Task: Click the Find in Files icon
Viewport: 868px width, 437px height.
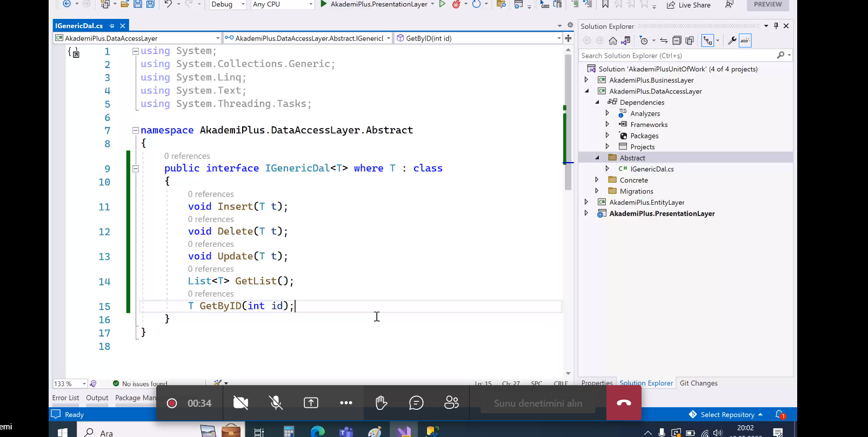Action: click(x=501, y=4)
